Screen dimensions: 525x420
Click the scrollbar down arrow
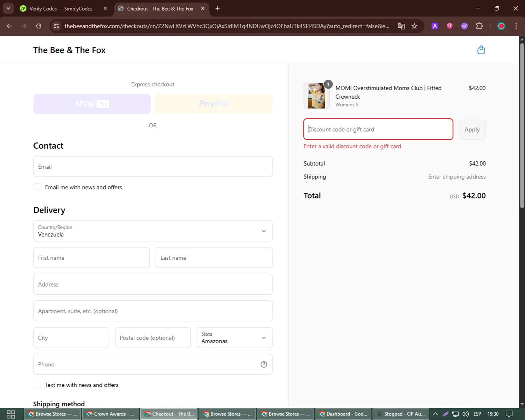[x=522, y=404]
